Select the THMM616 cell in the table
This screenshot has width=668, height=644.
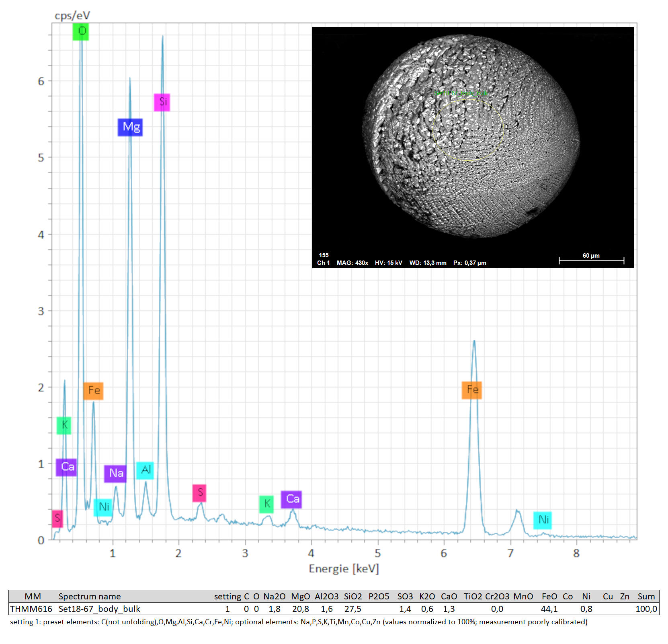[31, 609]
